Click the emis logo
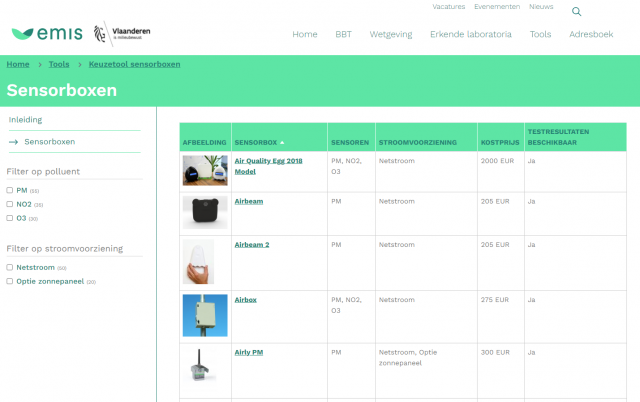The height and width of the screenshot is (402, 640). tap(47, 33)
